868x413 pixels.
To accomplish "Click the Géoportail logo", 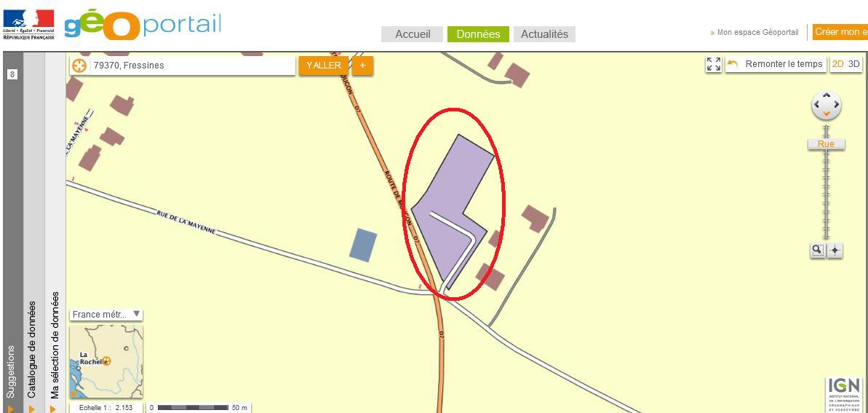I will coord(143,25).
